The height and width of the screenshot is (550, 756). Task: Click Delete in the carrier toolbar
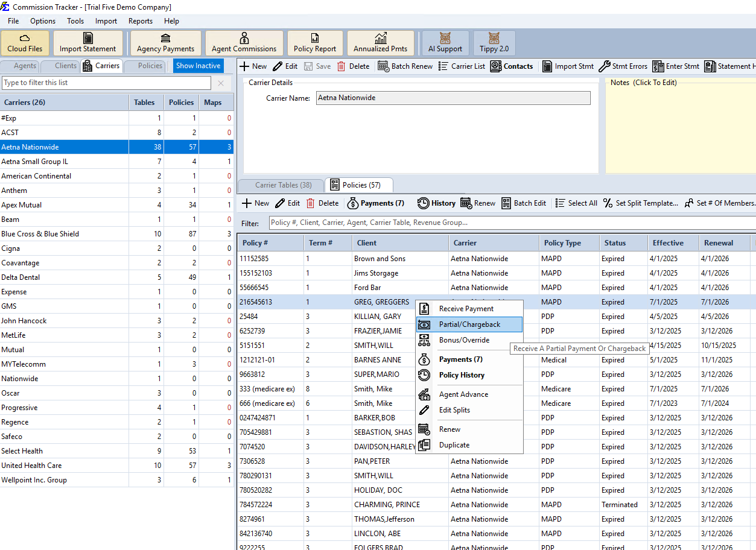pyautogui.click(x=354, y=66)
